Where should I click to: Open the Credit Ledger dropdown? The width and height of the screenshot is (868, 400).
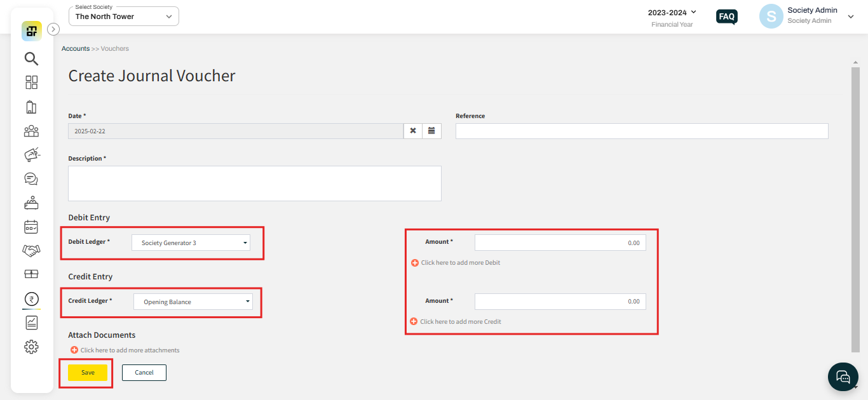coord(193,302)
